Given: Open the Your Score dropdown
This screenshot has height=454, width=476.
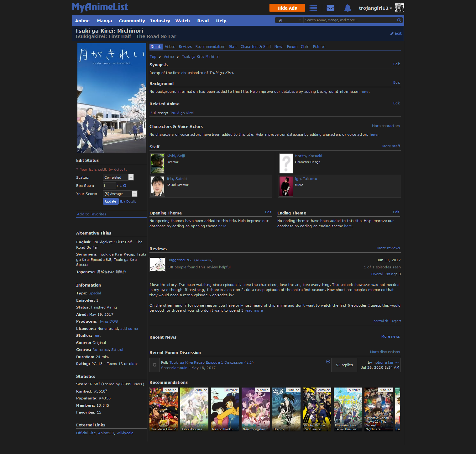Looking at the screenshot, I should (120, 194).
